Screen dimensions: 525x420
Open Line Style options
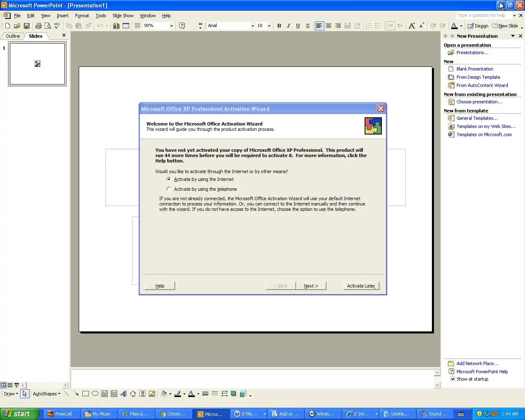205,394
